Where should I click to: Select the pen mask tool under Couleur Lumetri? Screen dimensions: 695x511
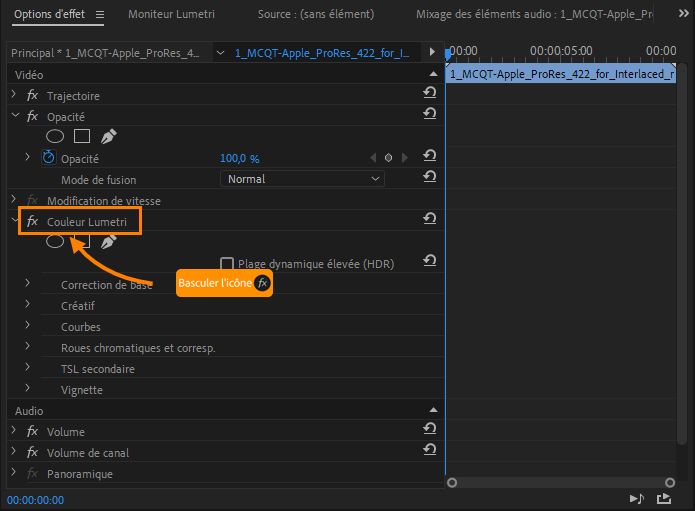point(109,241)
